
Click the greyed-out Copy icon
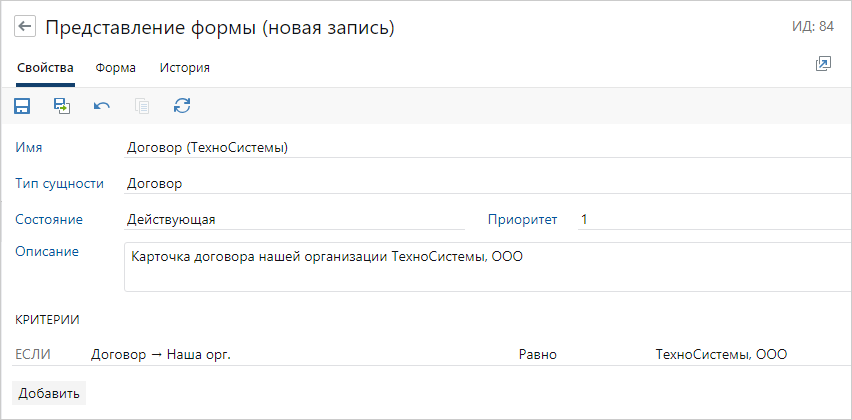pos(142,106)
